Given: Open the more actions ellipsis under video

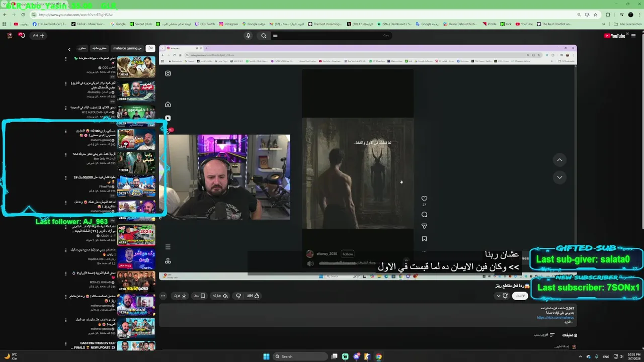Looking at the screenshot, I should point(164,296).
